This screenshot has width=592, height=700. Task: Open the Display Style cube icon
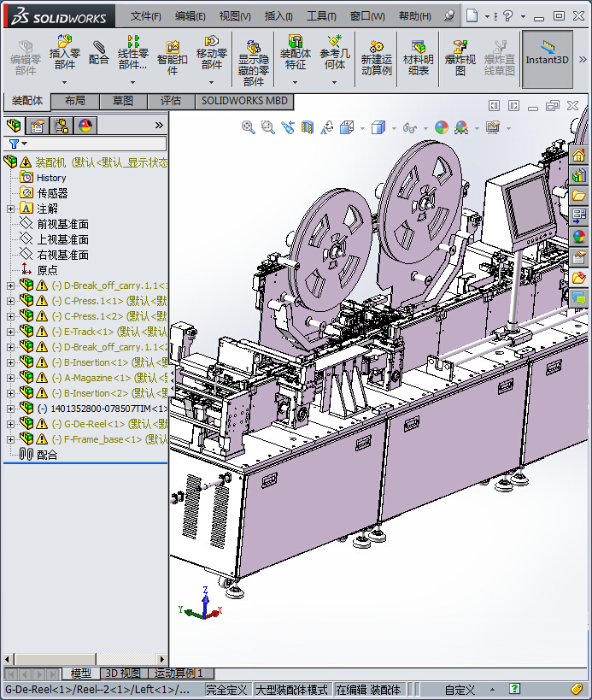click(x=378, y=127)
